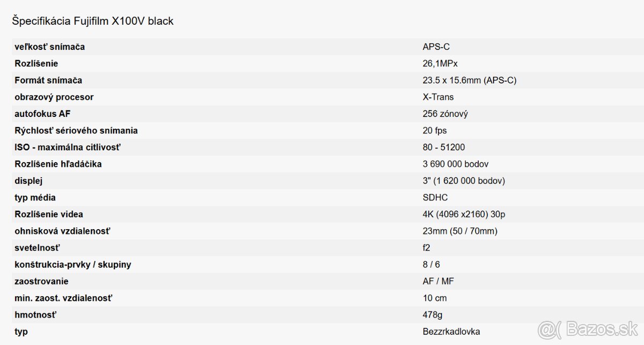Select the "displej" row label
The width and height of the screenshot is (644, 345).
[x=28, y=181]
